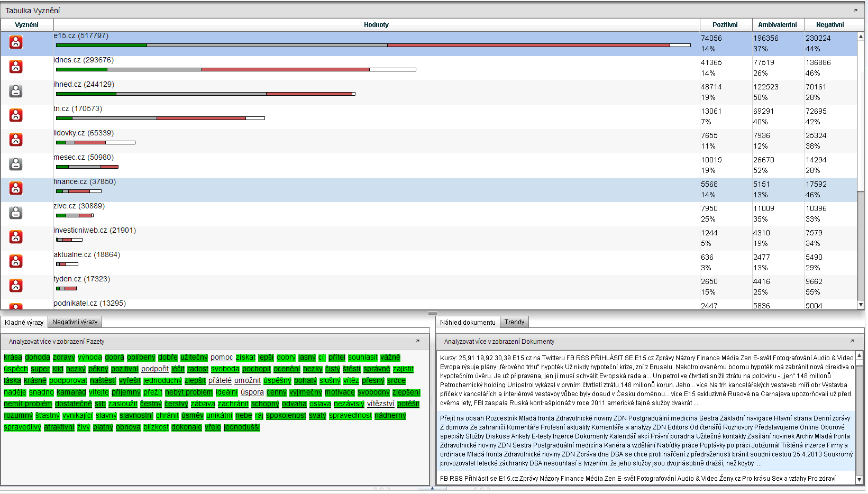
Task: Open the document preview starting 'Kurzy: 25,91'
Action: [646, 380]
